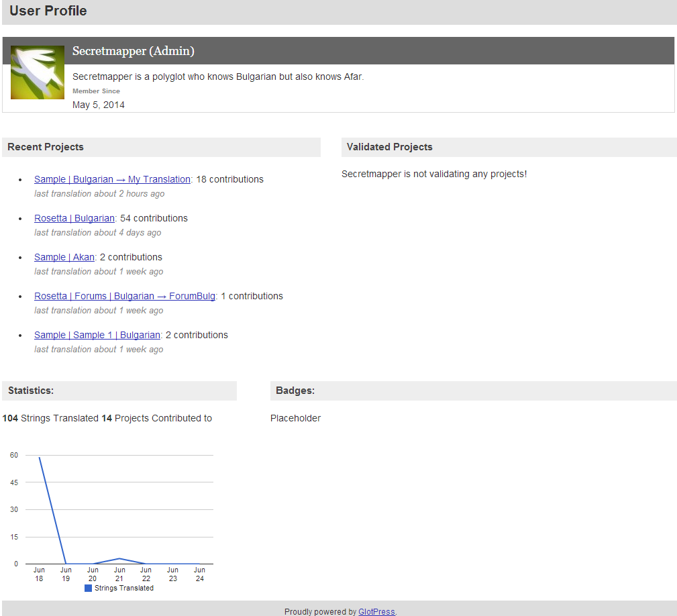
Task: Click the chart peak at Jun 18
Action: coord(40,458)
